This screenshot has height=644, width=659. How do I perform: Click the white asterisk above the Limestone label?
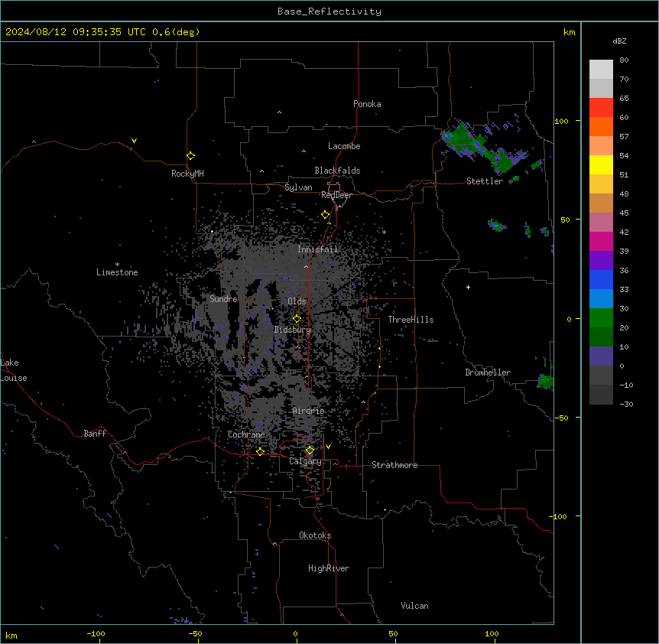[117, 265]
